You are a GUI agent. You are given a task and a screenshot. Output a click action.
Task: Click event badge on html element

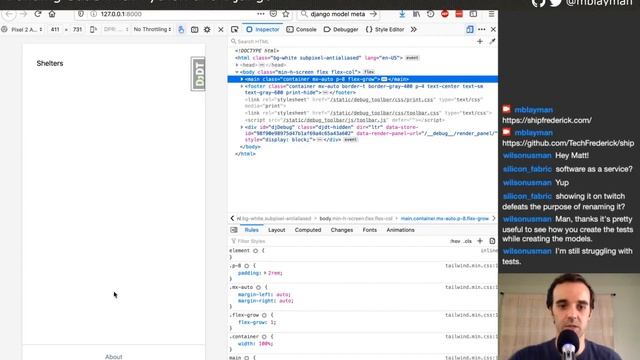click(412, 58)
